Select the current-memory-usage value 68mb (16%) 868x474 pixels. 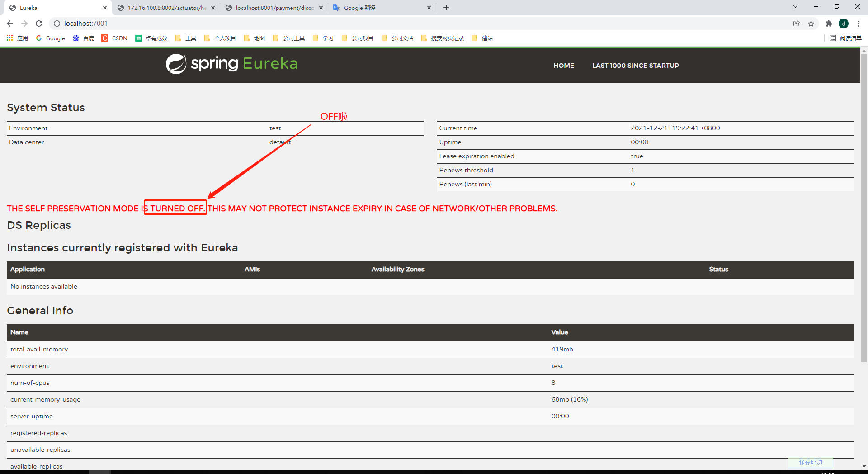click(570, 399)
